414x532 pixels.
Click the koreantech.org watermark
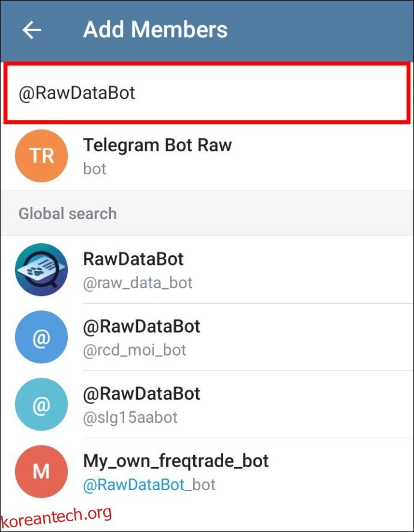(56, 516)
